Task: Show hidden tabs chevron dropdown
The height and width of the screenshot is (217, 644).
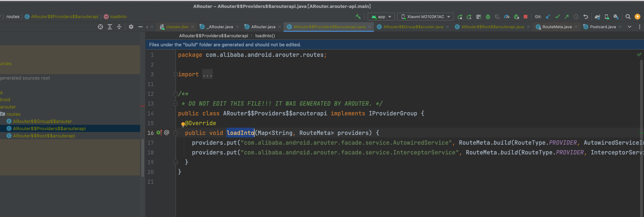Action: (630, 27)
